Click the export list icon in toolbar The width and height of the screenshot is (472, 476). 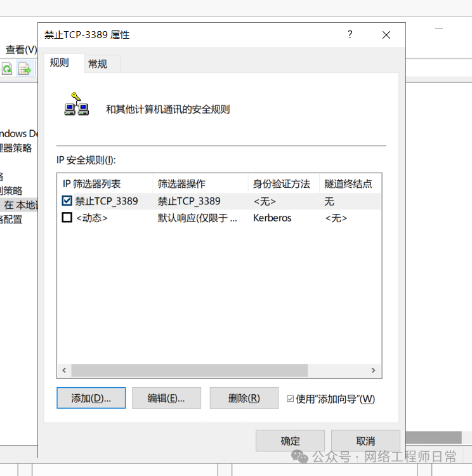click(x=25, y=69)
